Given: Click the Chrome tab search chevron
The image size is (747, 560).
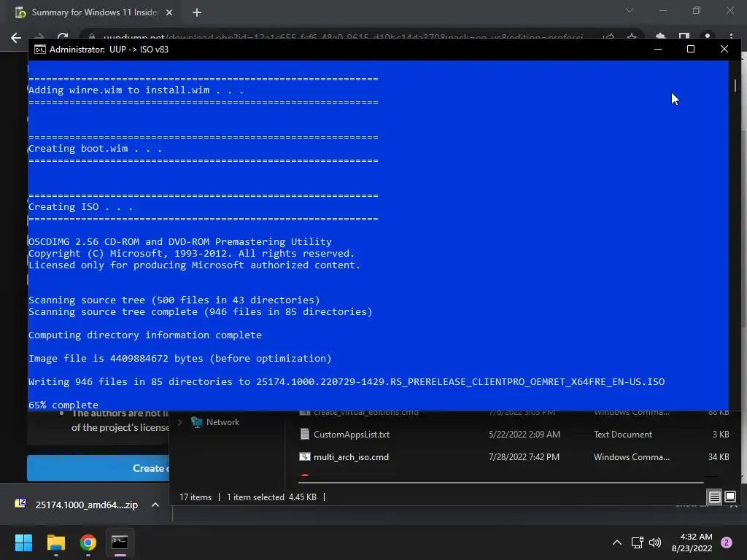Looking at the screenshot, I should [x=630, y=10].
